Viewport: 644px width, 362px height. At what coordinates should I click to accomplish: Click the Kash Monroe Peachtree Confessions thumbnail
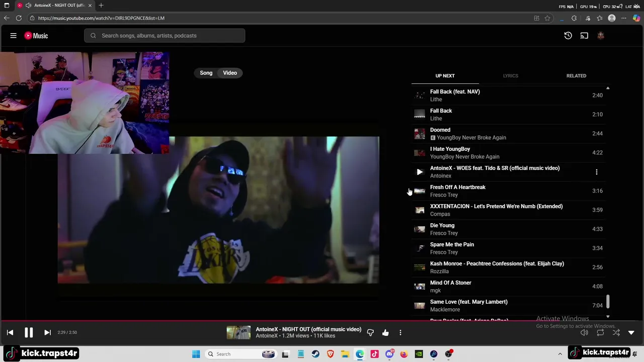click(420, 267)
